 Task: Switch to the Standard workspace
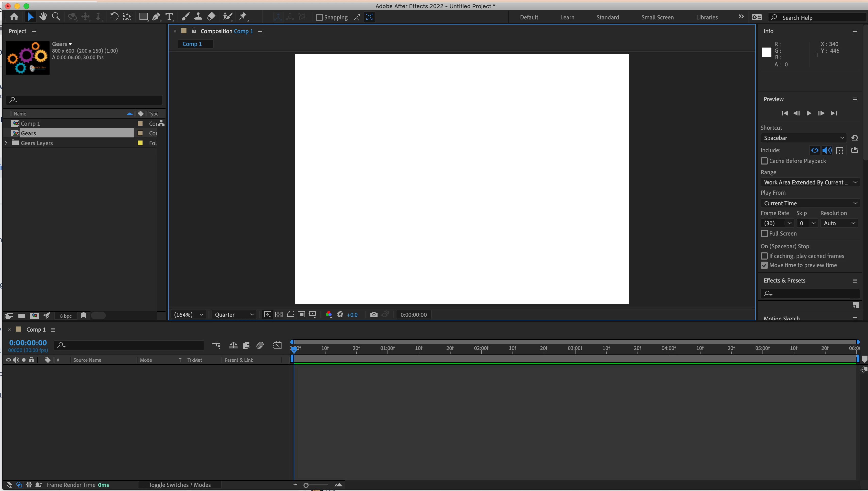(x=607, y=17)
